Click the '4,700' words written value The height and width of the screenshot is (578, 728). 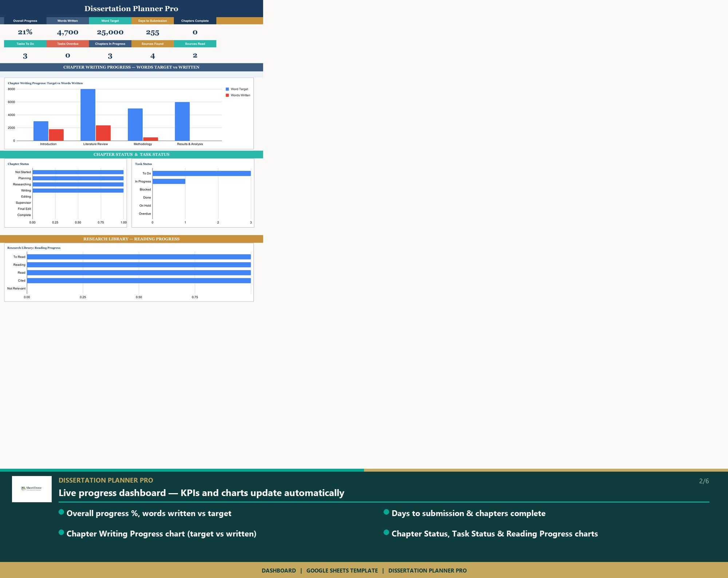[68, 32]
